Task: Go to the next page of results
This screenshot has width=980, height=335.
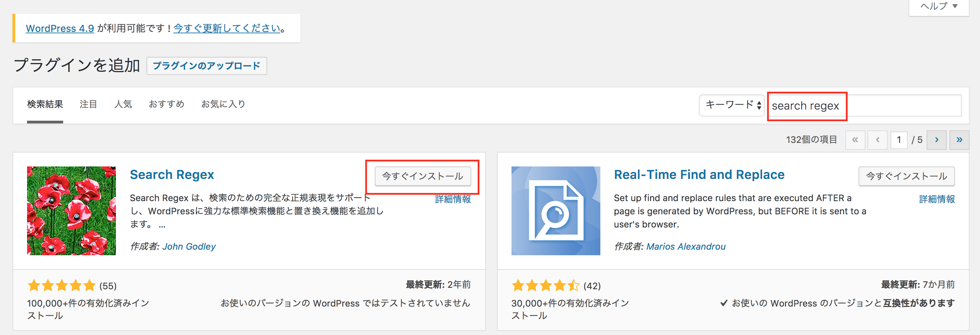Action: (936, 139)
